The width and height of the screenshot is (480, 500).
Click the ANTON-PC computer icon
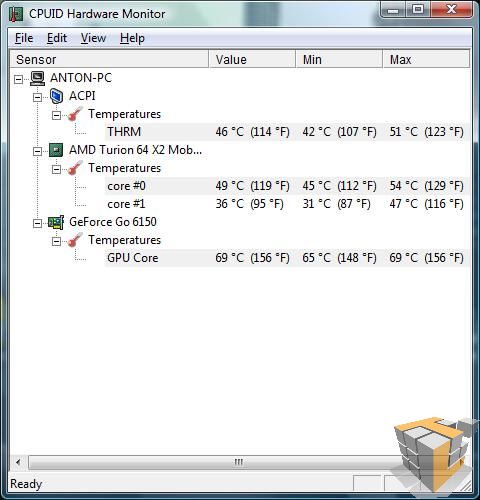tap(38, 78)
